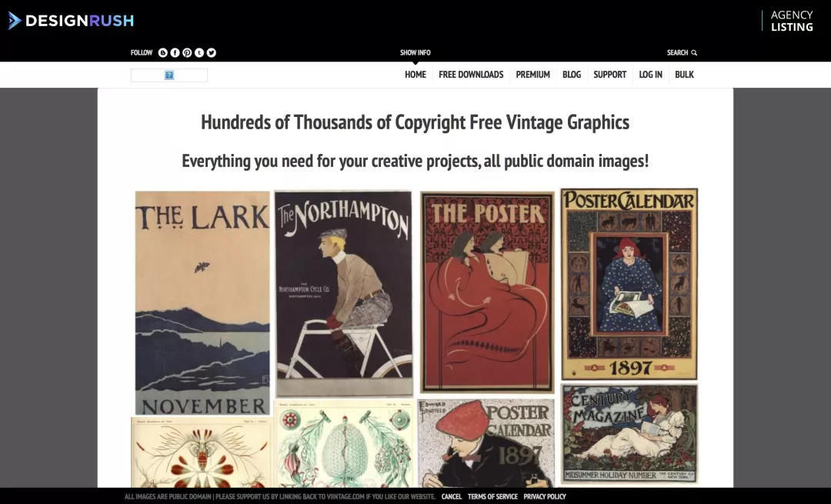
Task: Open the Free Downloads menu
Action: pyautogui.click(x=471, y=75)
